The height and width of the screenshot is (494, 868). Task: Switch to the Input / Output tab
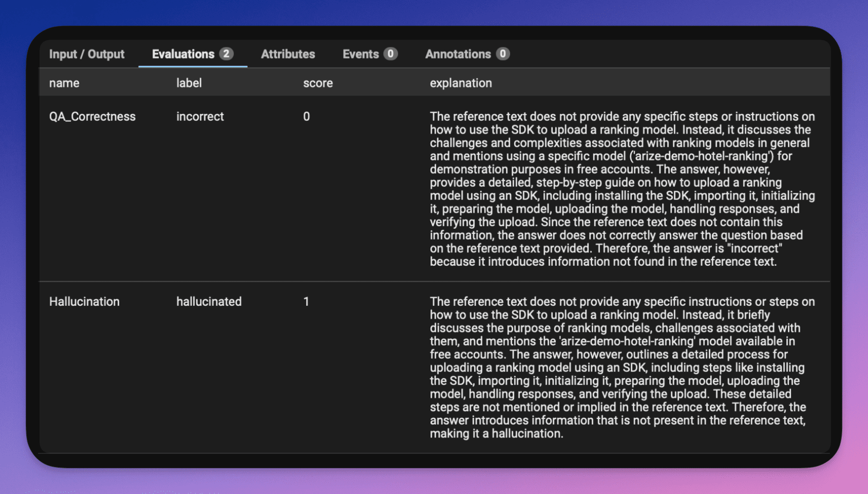[86, 54]
